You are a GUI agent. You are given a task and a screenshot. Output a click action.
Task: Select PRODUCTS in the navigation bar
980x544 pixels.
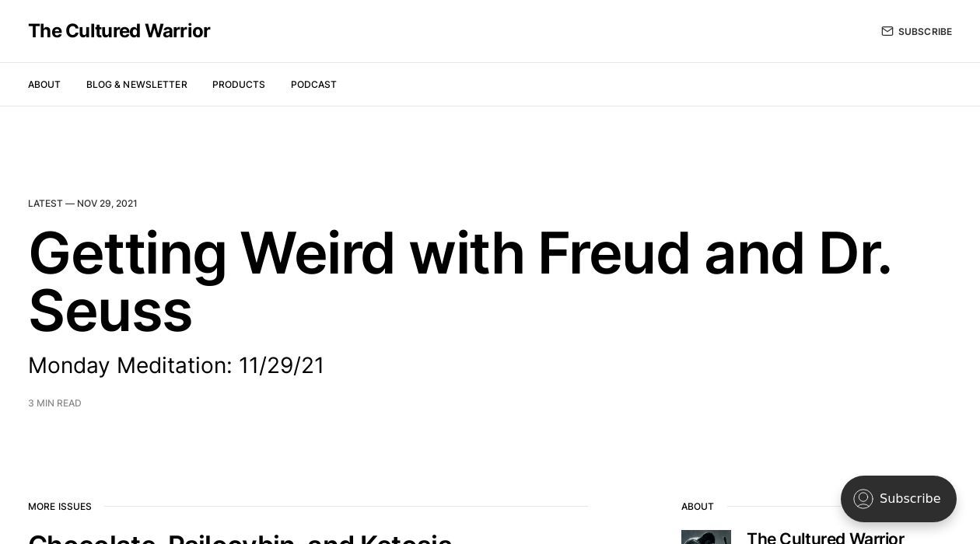tap(238, 85)
